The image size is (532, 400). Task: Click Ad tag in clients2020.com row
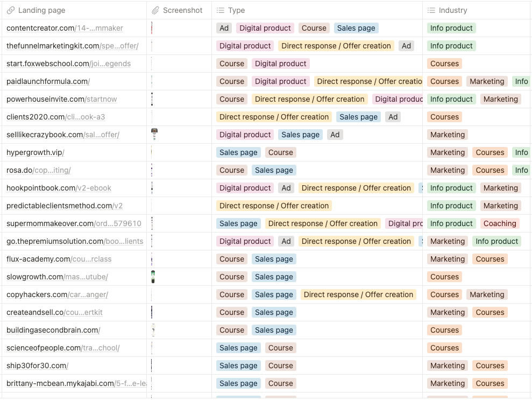click(x=393, y=117)
